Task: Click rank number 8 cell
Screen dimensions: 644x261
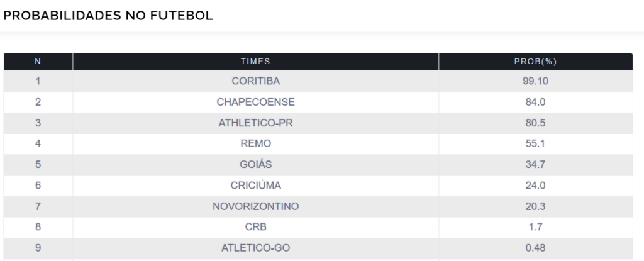Action: 38,227
